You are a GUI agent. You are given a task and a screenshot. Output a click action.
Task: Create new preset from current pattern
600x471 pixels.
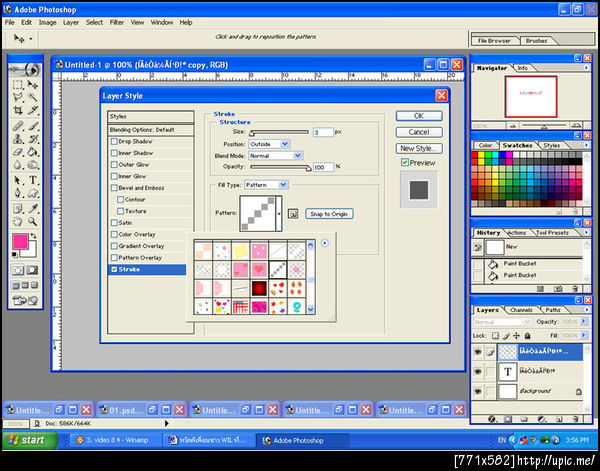click(293, 213)
